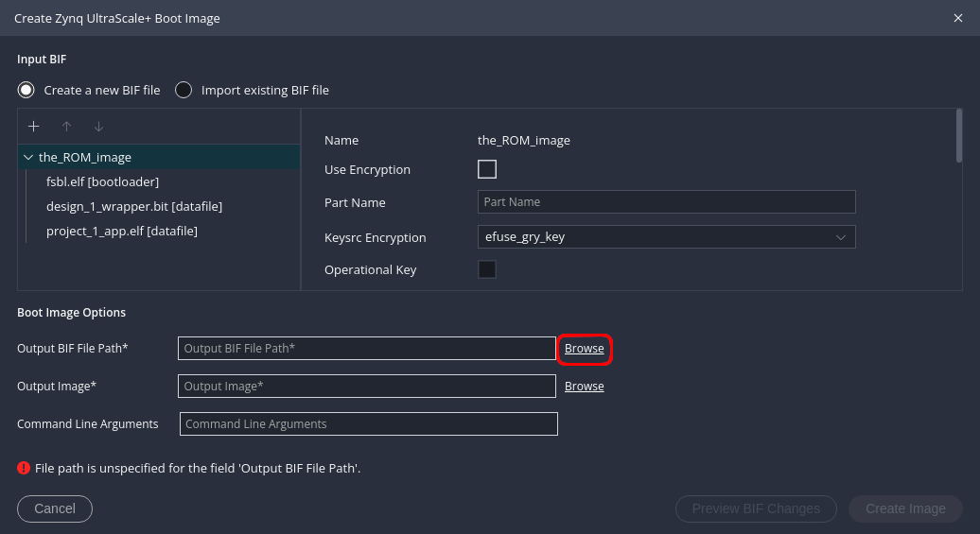The height and width of the screenshot is (534, 980).
Task: Select fsbl.elf bootloader partition
Action: [x=102, y=181]
